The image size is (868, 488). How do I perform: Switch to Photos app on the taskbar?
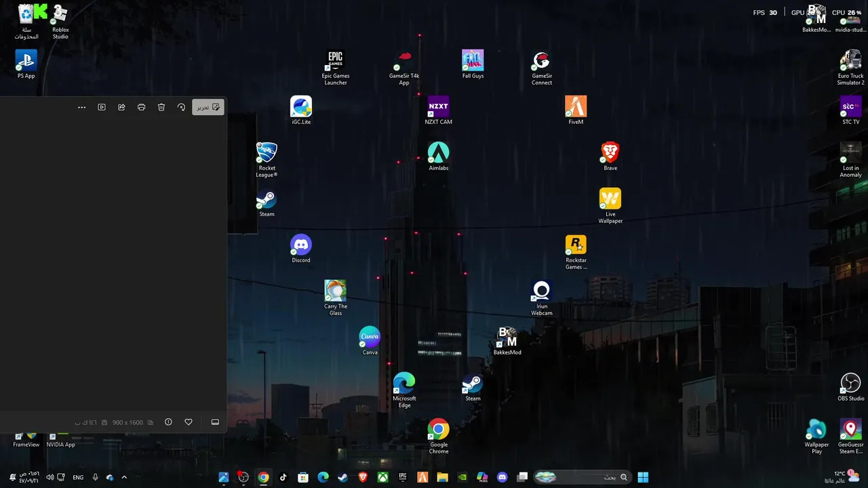click(223, 477)
